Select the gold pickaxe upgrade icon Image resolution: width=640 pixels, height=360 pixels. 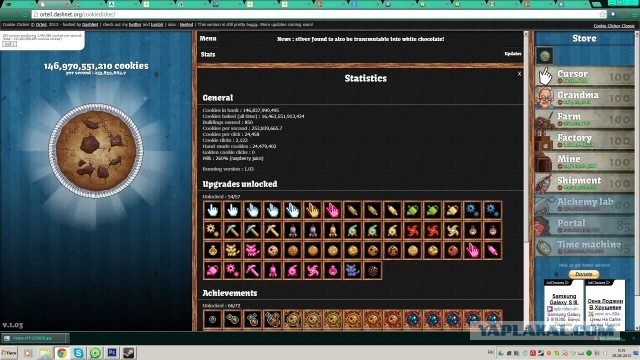tap(273, 230)
